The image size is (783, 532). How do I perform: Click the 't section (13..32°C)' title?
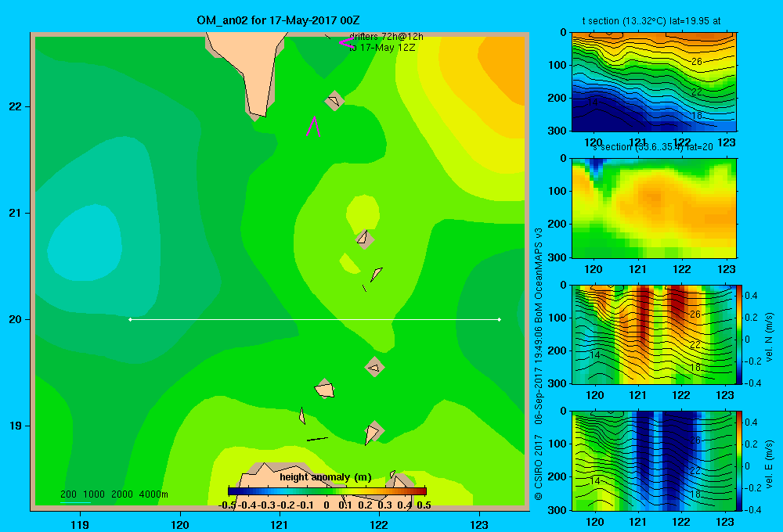pyautogui.click(x=651, y=21)
